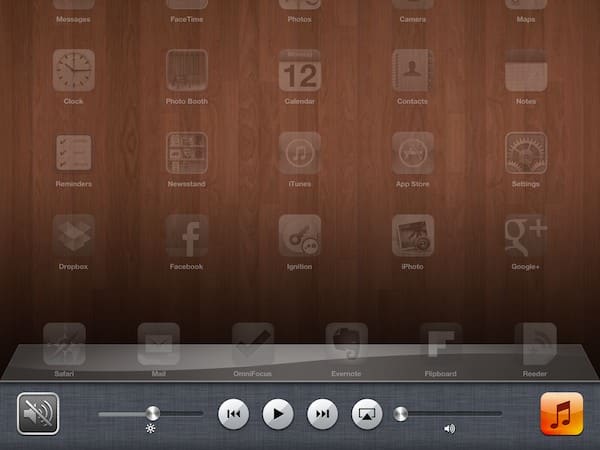
Task: Click the Maps label
Action: pos(526,19)
